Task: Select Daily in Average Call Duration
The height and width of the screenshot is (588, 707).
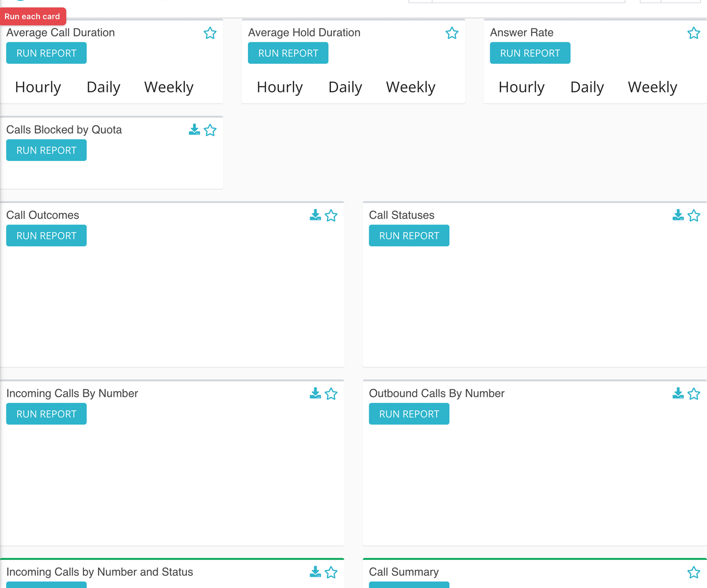Action: pyautogui.click(x=104, y=87)
